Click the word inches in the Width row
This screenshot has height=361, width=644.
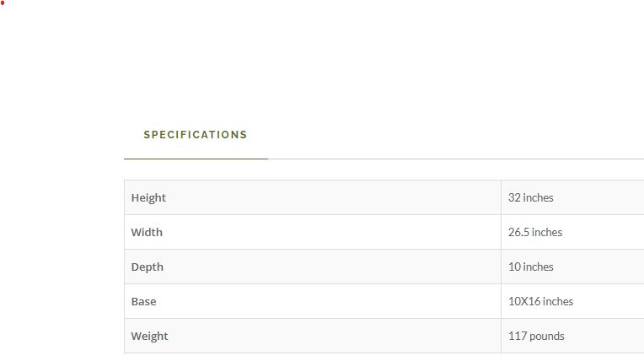[x=547, y=232]
